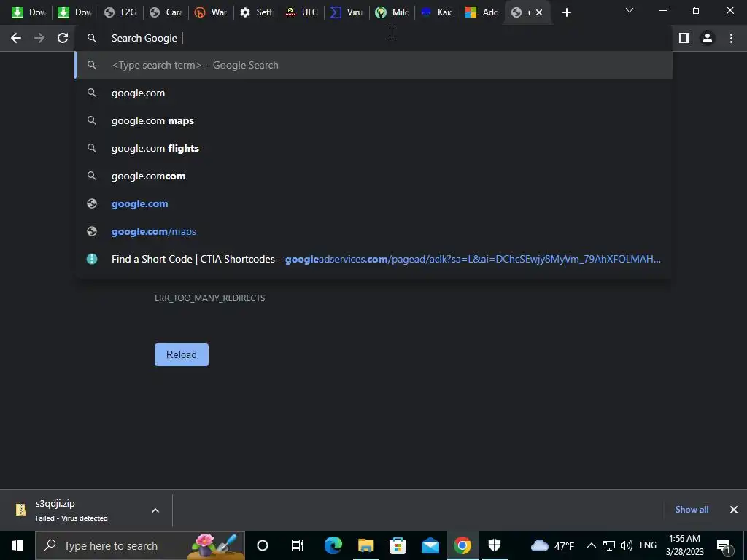Click Show all downloads
The image size is (747, 560).
(692, 510)
